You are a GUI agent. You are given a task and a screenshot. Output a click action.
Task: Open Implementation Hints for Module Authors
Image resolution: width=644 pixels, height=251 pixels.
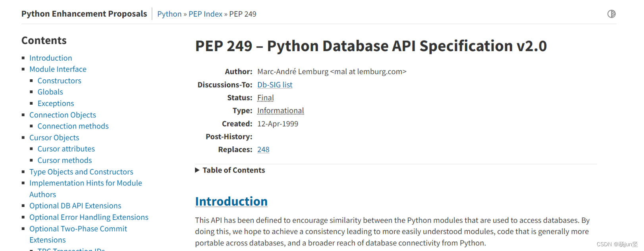coord(85,189)
